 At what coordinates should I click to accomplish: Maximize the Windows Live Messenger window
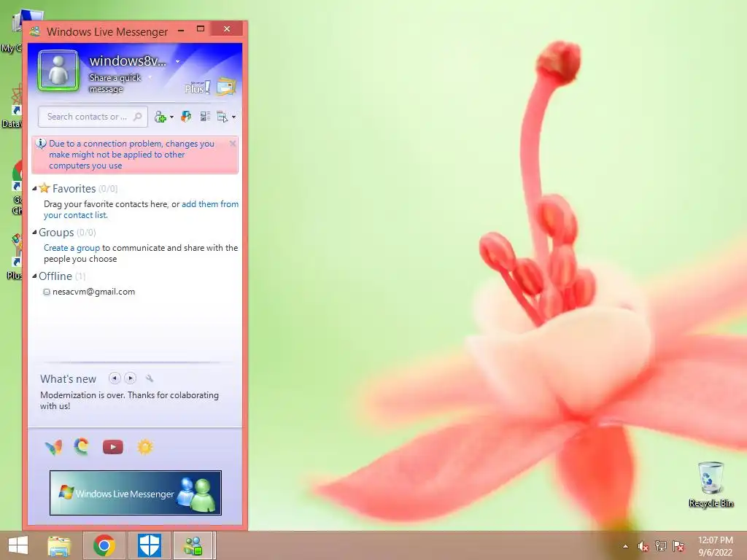[201, 29]
